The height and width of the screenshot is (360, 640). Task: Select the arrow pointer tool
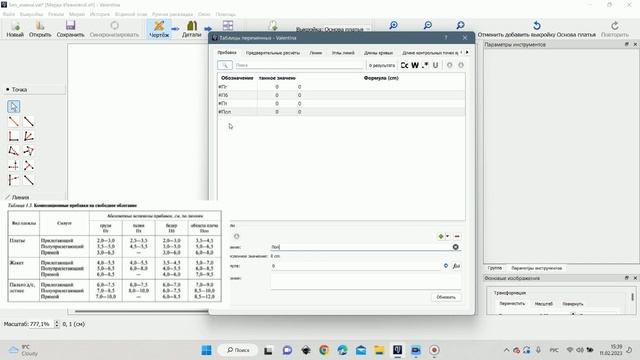(x=13, y=107)
